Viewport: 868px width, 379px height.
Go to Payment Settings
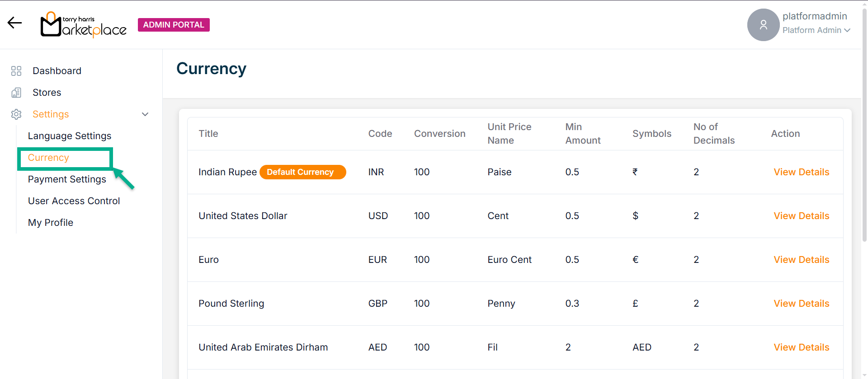point(67,179)
